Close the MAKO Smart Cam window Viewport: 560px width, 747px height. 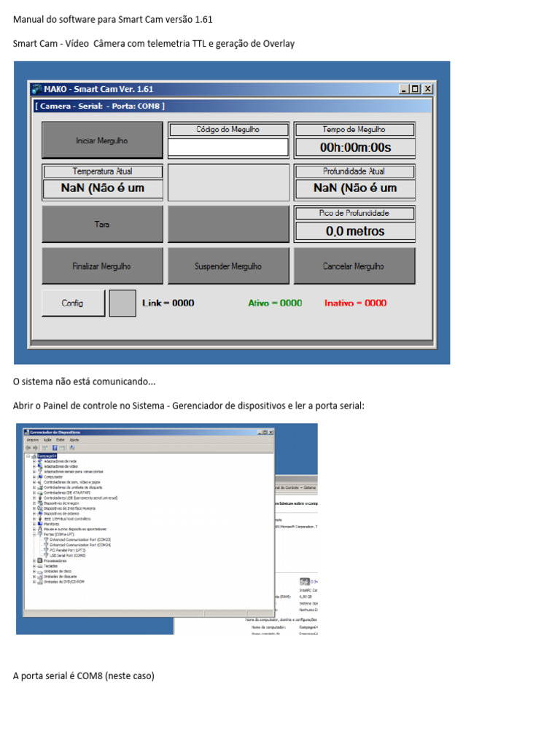click(x=427, y=88)
